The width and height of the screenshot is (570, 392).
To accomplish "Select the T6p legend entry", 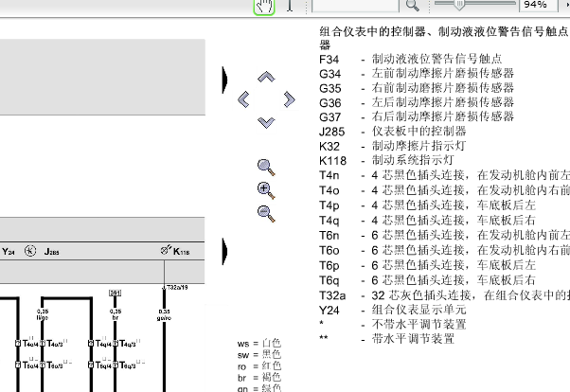I will [428, 265].
